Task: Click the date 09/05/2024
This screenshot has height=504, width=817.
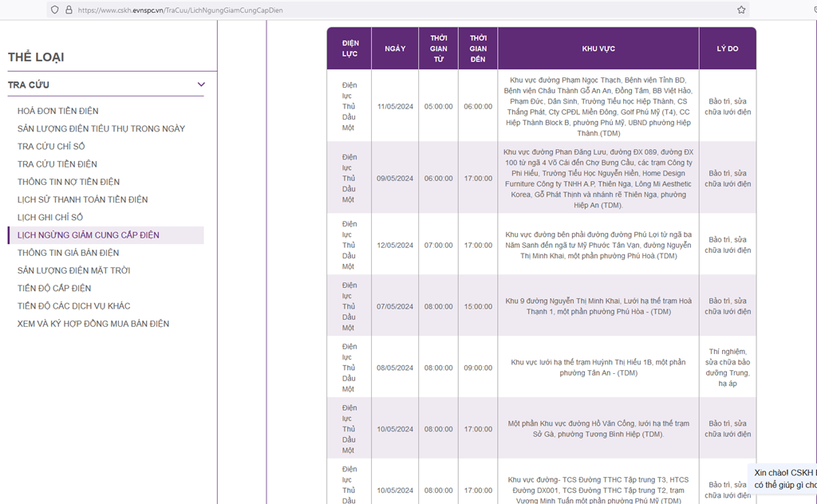Action: tap(395, 178)
